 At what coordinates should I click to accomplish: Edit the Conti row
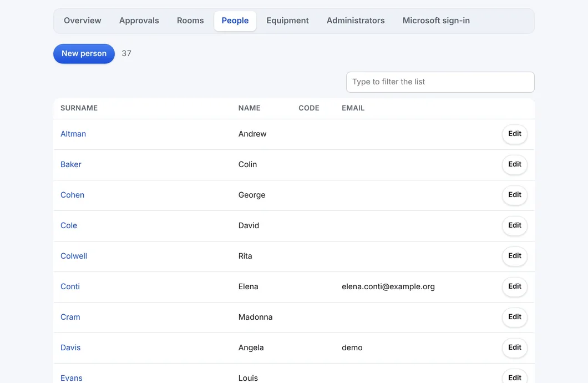tap(515, 286)
